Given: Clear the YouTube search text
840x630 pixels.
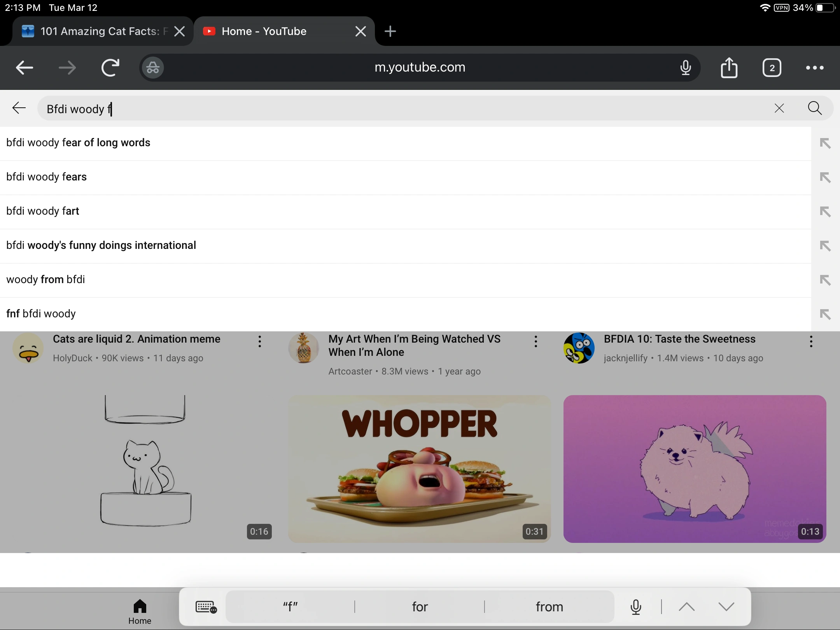Looking at the screenshot, I should (779, 108).
